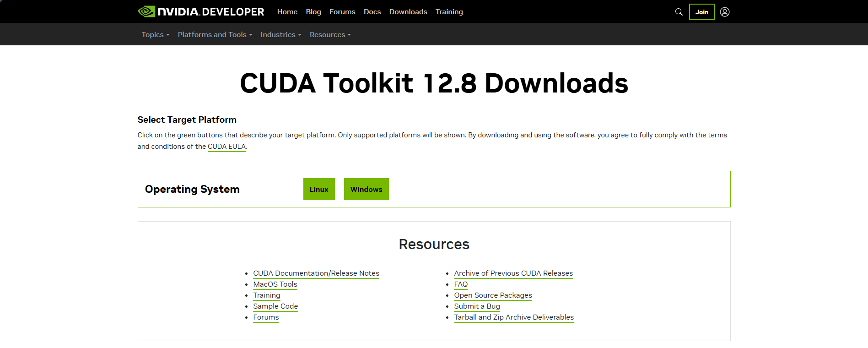Expand the Platforms and Tools dropdown
This screenshot has height=348, width=868.
tap(215, 35)
